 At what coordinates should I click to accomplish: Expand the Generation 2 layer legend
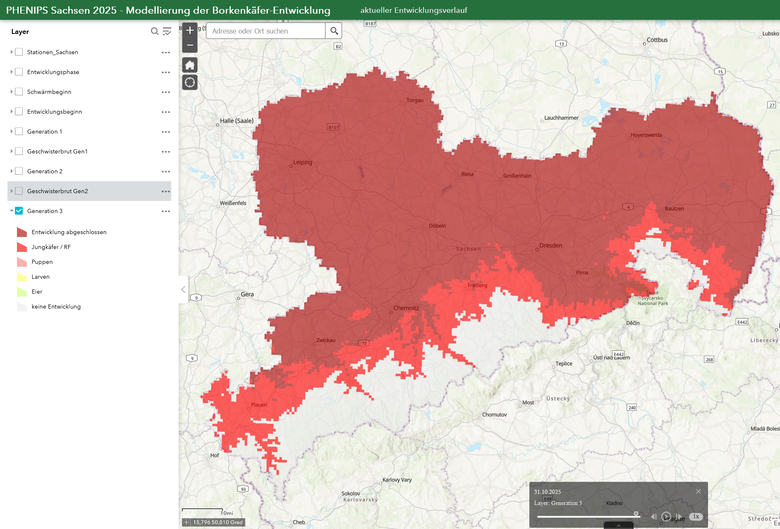click(x=11, y=171)
